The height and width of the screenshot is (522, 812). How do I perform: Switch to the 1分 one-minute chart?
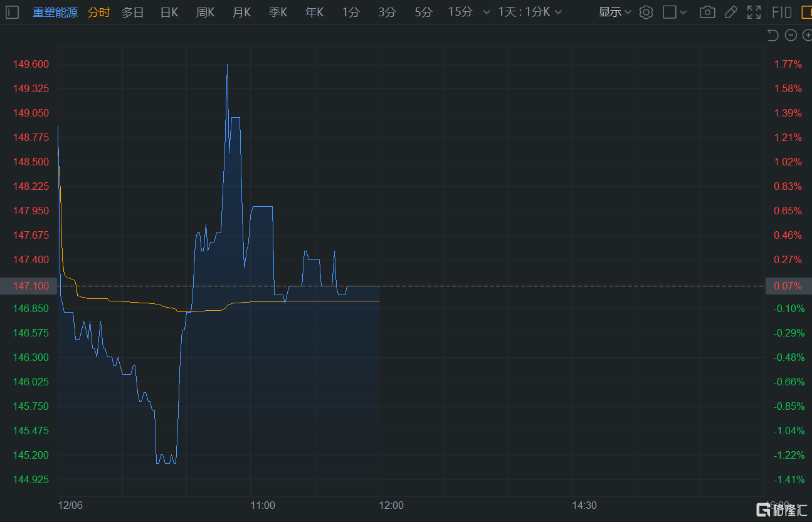point(351,12)
